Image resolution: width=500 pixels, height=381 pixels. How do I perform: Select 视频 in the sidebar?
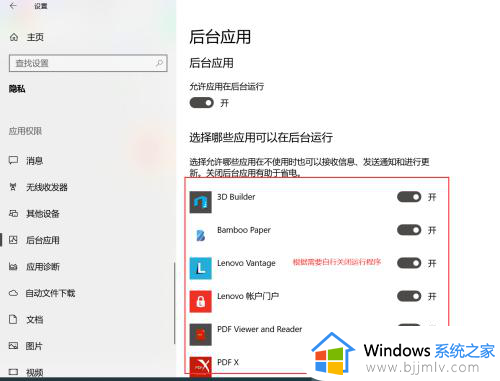tap(35, 372)
